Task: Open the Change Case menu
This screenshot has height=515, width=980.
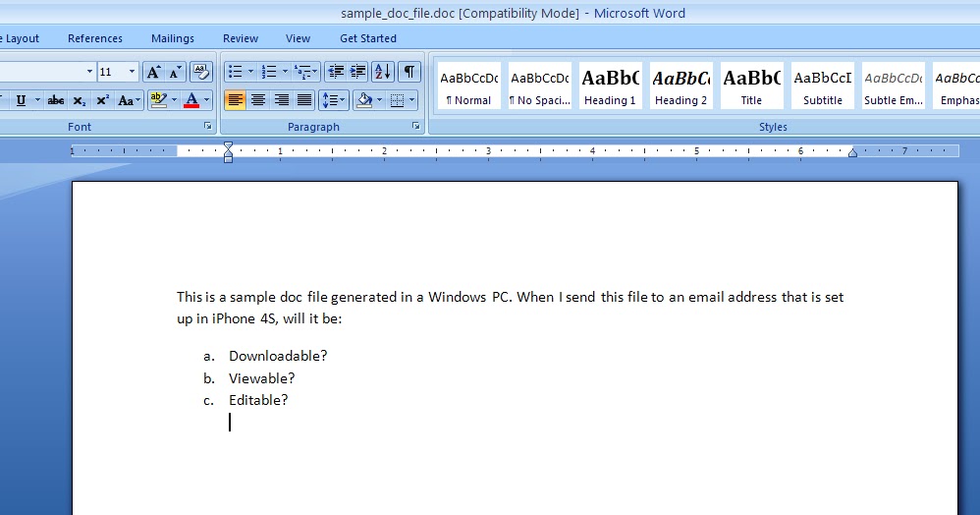Action: point(129,100)
